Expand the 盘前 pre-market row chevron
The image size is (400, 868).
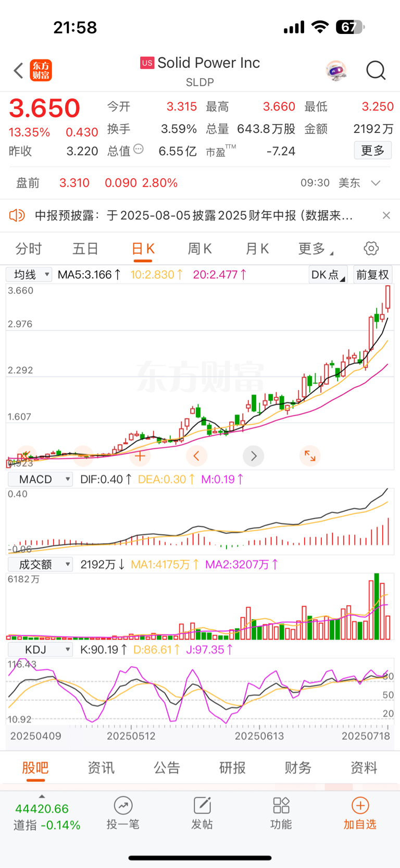pyautogui.click(x=376, y=183)
